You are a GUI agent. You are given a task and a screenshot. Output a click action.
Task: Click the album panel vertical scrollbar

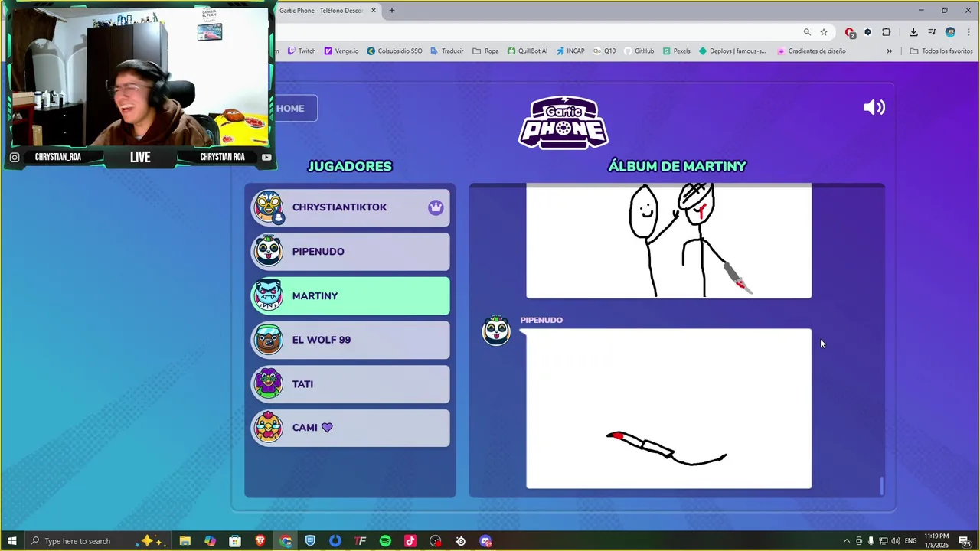881,485
